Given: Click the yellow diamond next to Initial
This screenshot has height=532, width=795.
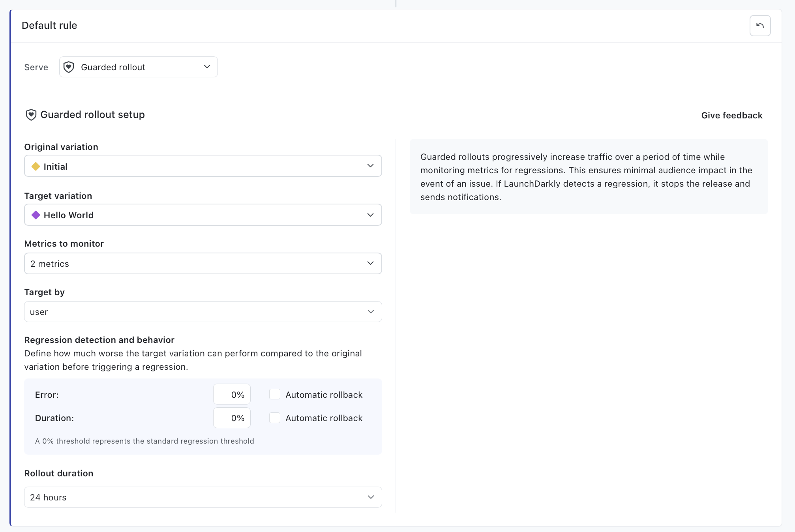Looking at the screenshot, I should (36, 167).
